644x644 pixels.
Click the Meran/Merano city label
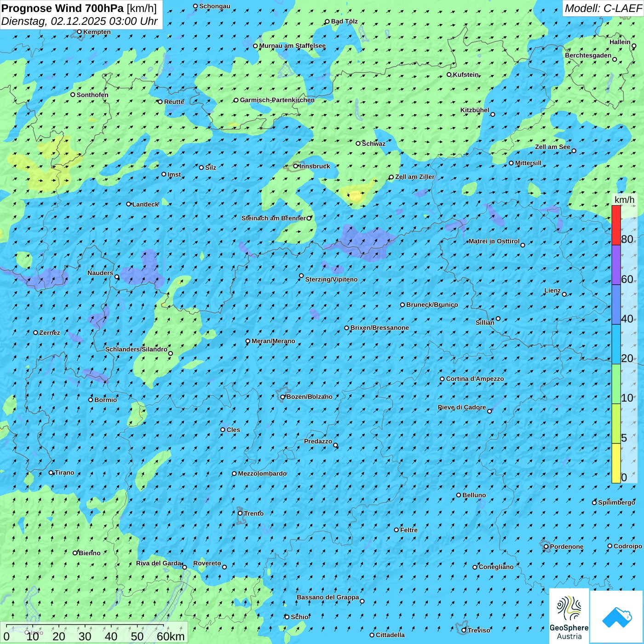point(273,341)
